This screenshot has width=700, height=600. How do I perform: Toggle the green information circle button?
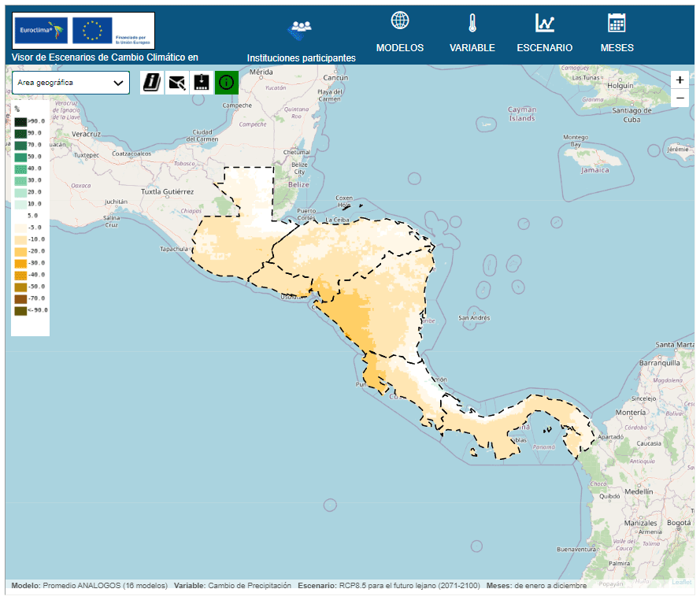pyautogui.click(x=227, y=82)
